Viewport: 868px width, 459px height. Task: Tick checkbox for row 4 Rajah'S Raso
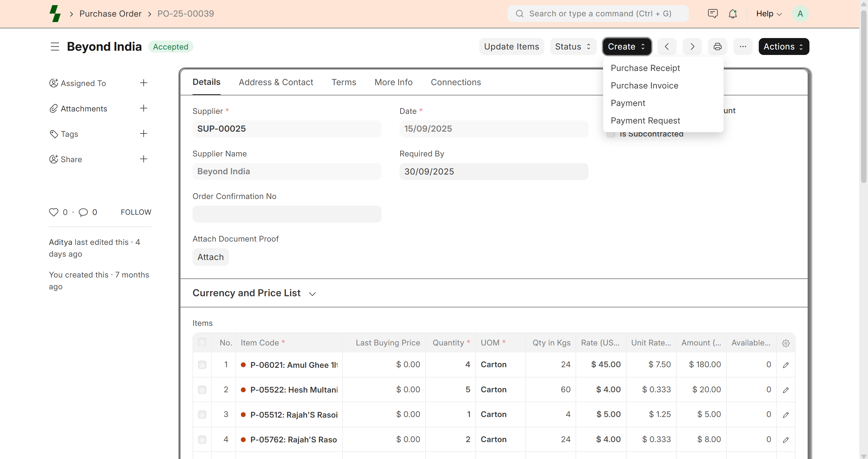(202, 439)
